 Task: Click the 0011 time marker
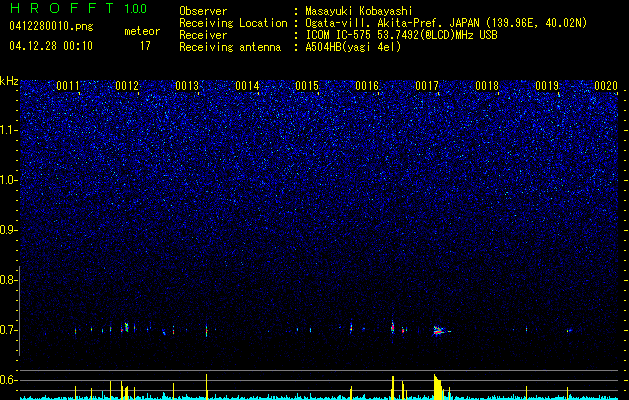click(67, 86)
